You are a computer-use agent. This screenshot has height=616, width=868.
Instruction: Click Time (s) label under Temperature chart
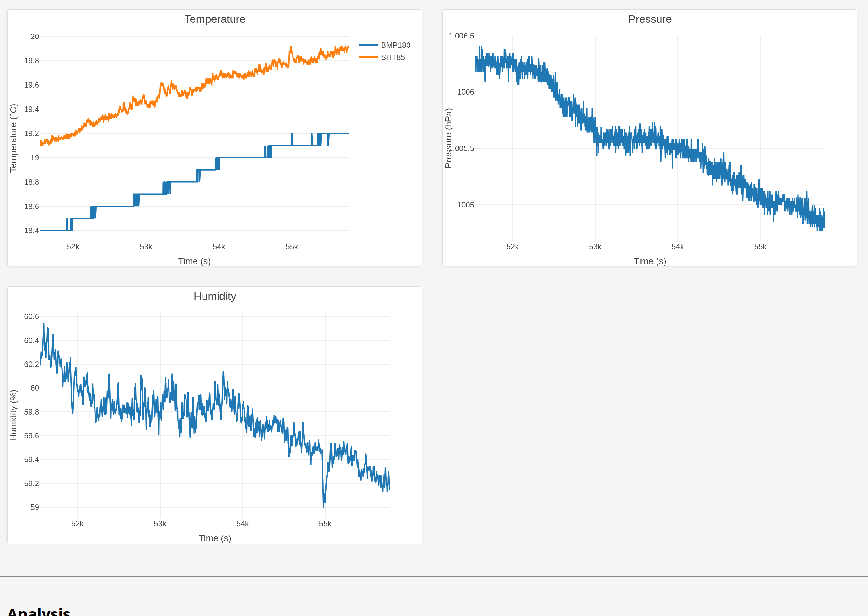point(194,261)
